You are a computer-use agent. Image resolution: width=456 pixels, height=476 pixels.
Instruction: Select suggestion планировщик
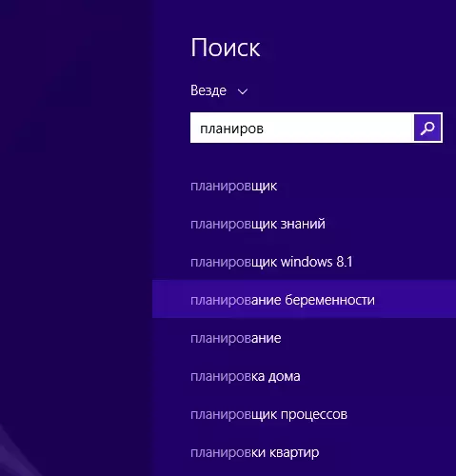tap(304, 186)
